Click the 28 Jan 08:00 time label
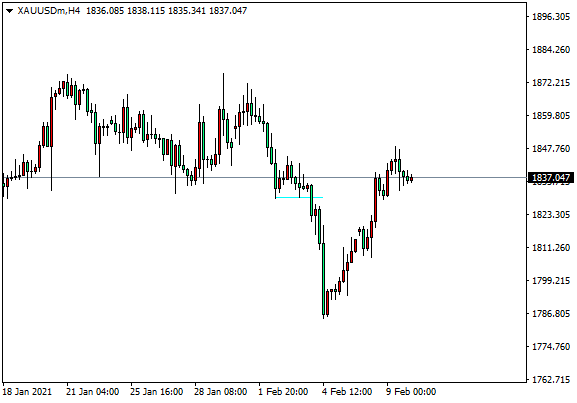 [x=221, y=392]
